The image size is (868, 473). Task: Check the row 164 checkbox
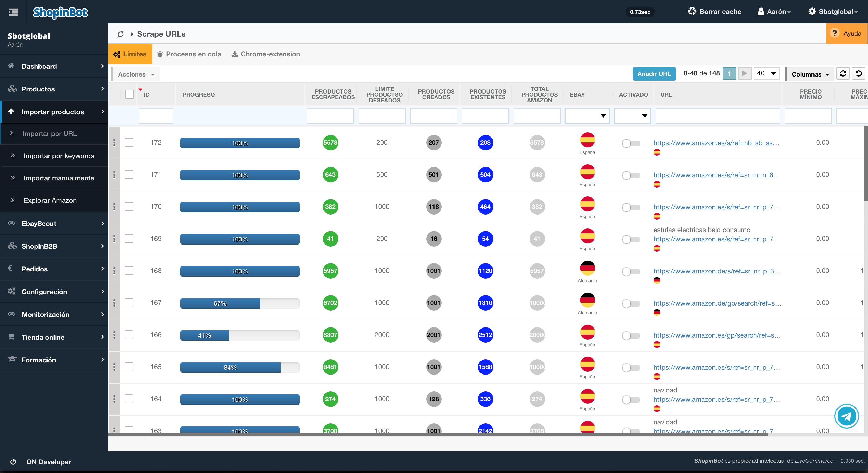click(129, 399)
